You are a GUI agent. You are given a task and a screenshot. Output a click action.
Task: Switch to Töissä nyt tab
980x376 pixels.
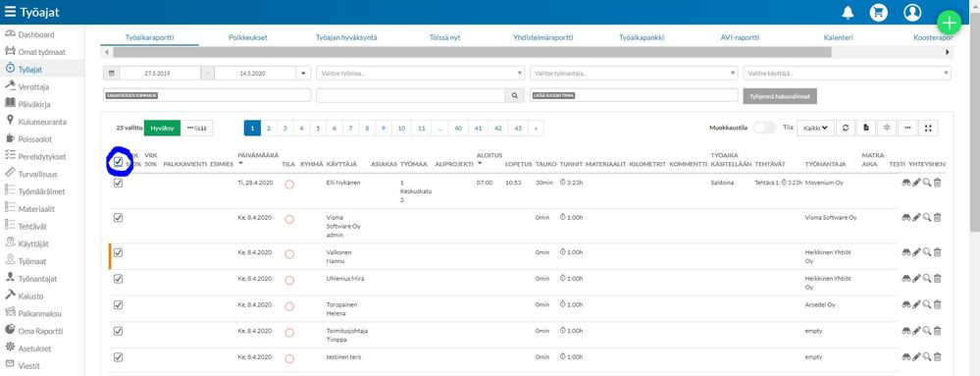445,37
